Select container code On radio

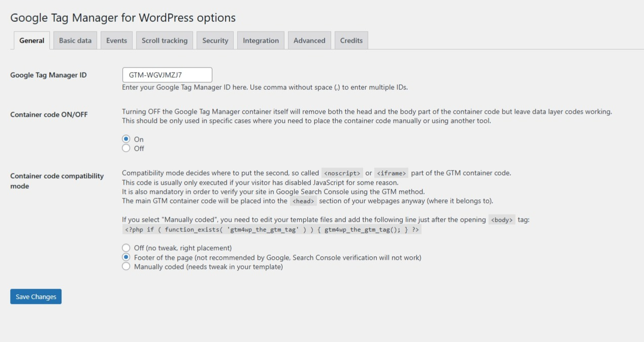tap(126, 139)
